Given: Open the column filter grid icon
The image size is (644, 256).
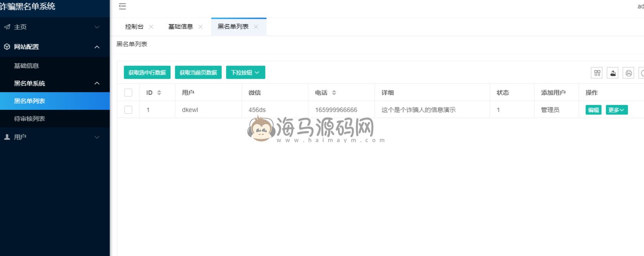Looking at the screenshot, I should [597, 73].
